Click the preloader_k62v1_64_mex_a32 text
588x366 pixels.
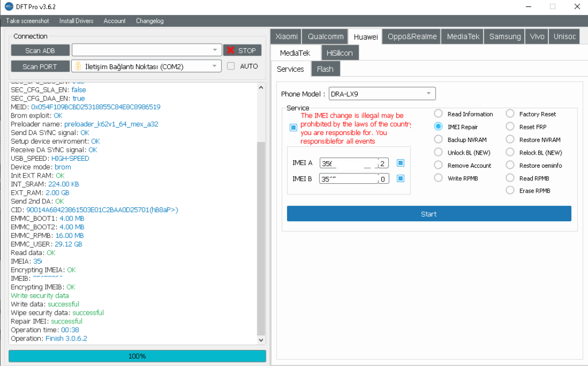click(x=111, y=124)
